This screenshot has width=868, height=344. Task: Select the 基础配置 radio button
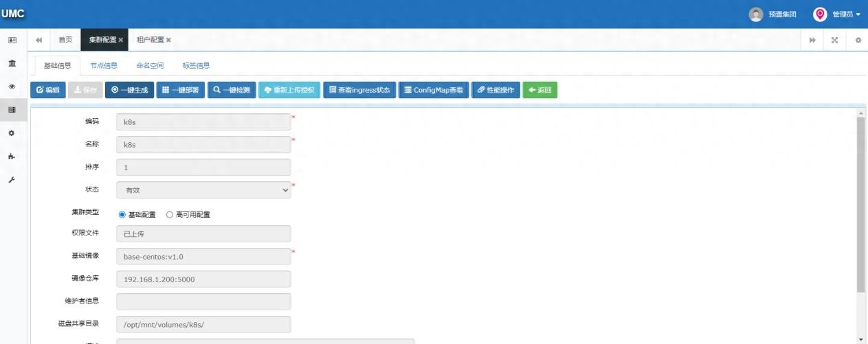click(x=122, y=214)
